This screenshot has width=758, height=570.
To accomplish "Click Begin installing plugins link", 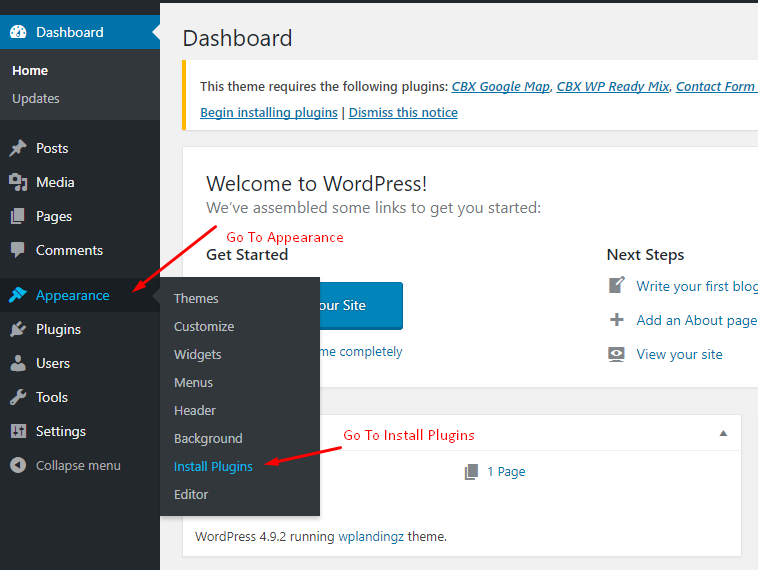I will (x=269, y=113).
